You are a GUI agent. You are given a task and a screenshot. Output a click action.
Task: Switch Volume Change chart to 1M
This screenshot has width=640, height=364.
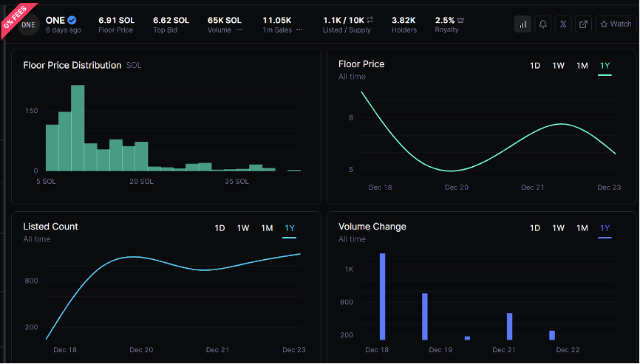tap(582, 228)
